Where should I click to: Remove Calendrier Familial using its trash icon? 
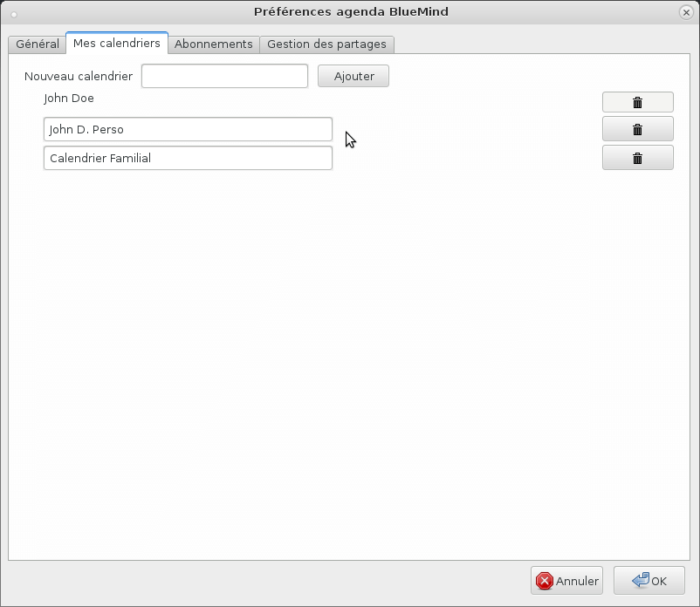point(637,158)
